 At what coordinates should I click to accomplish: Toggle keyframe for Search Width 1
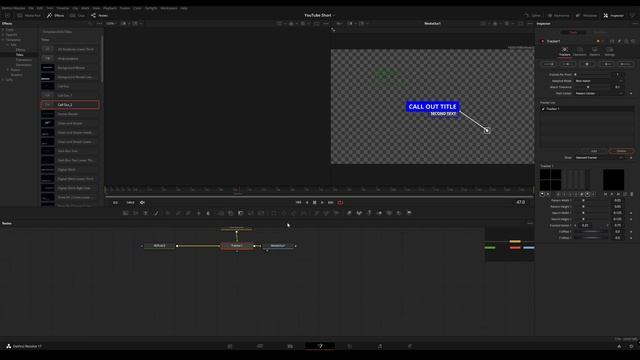[x=631, y=213]
